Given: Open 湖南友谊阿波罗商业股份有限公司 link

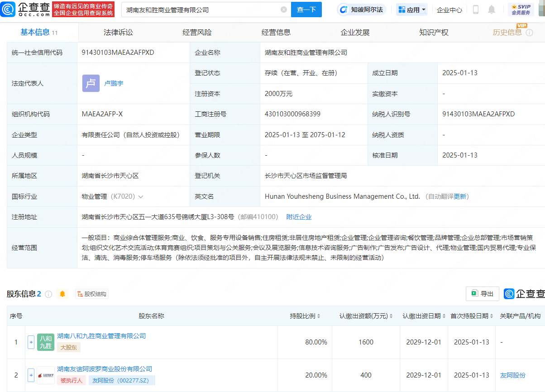Looking at the screenshot, I should 105,369.
